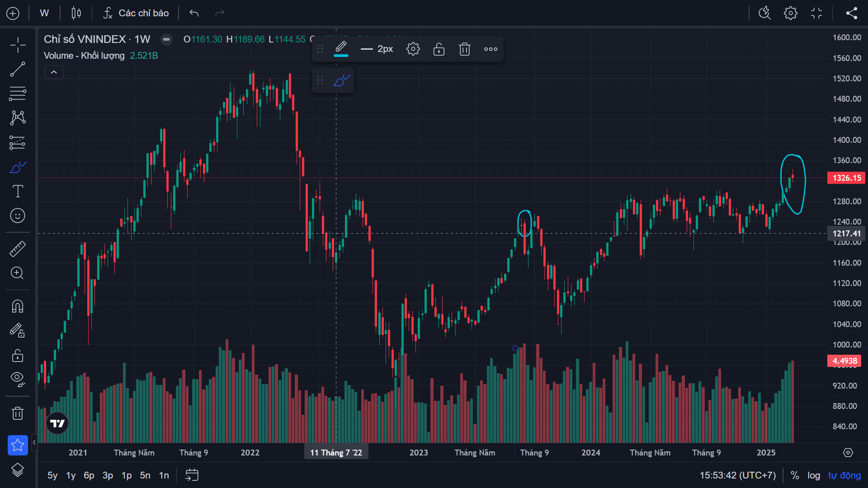Toggle the drawing lock in the floating toolbar
Viewport: 868px width, 488px height.
439,49
